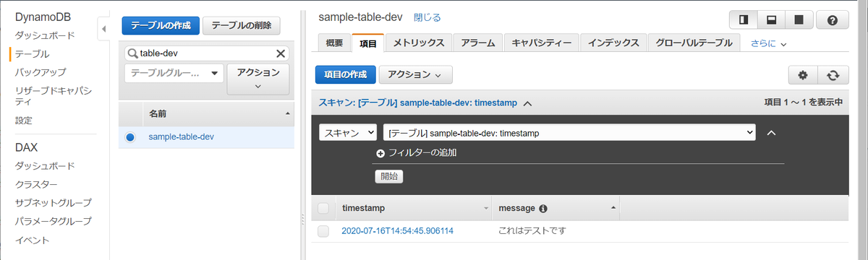Screen dimensions: 868x260
Task: Click the message column info icon
Action: pos(543,208)
